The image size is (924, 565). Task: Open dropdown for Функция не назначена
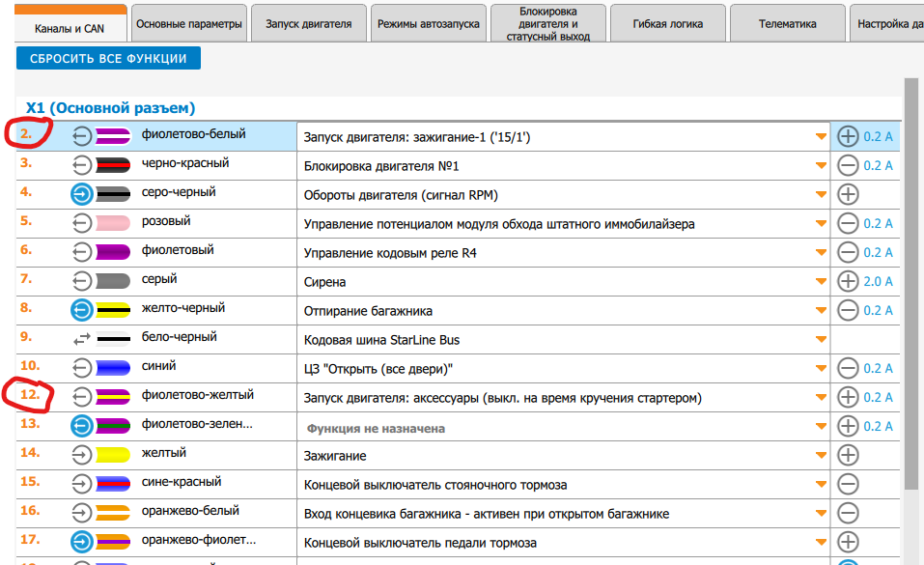click(821, 427)
